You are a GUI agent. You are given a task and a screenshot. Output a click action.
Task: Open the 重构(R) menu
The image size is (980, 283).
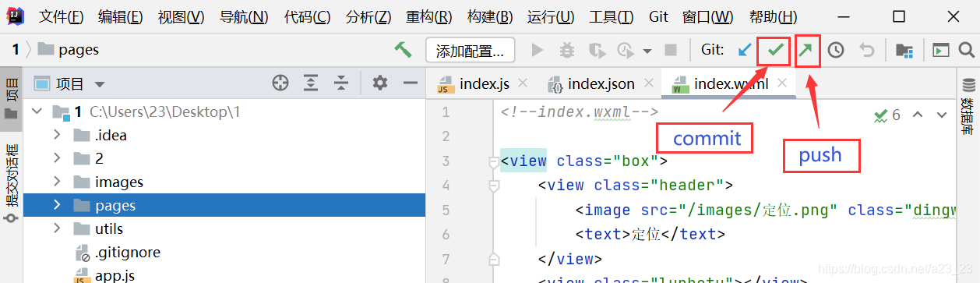pyautogui.click(x=429, y=16)
